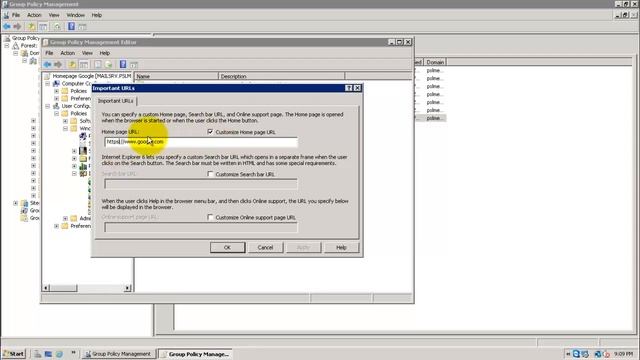Expand hidden quick launch icons chevron
The image size is (640, 360).
coord(73,353)
